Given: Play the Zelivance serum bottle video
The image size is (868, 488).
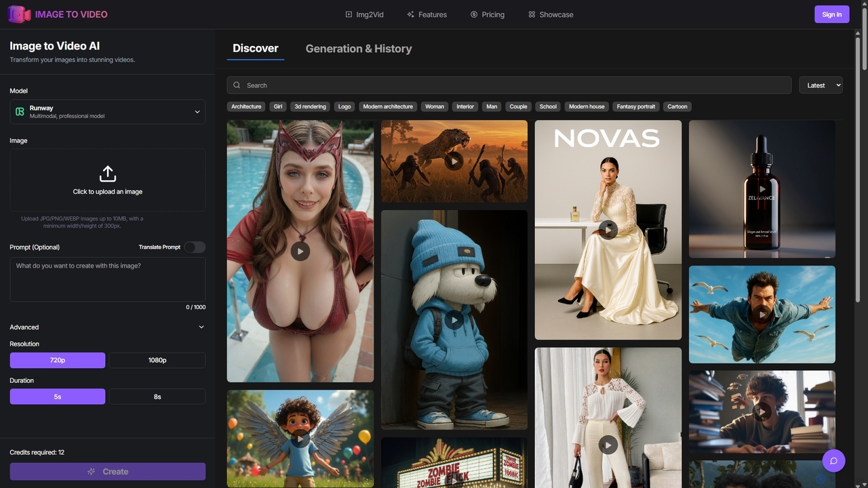Looking at the screenshot, I should (762, 189).
